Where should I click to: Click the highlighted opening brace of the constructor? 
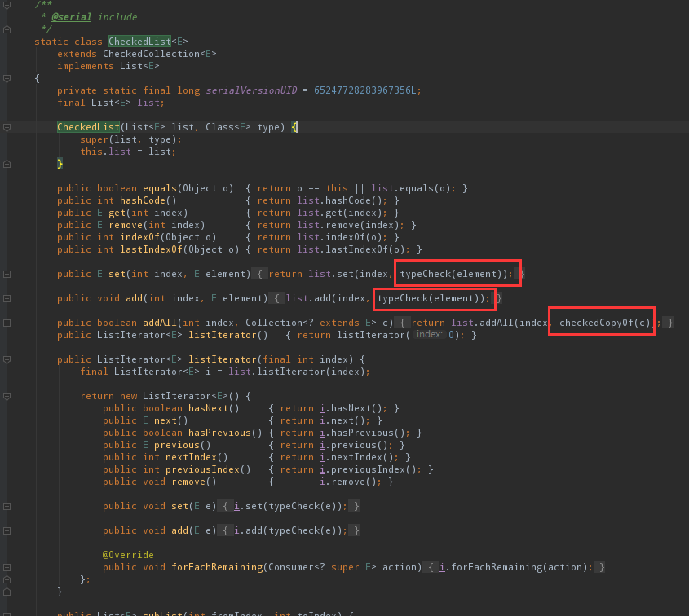point(294,127)
